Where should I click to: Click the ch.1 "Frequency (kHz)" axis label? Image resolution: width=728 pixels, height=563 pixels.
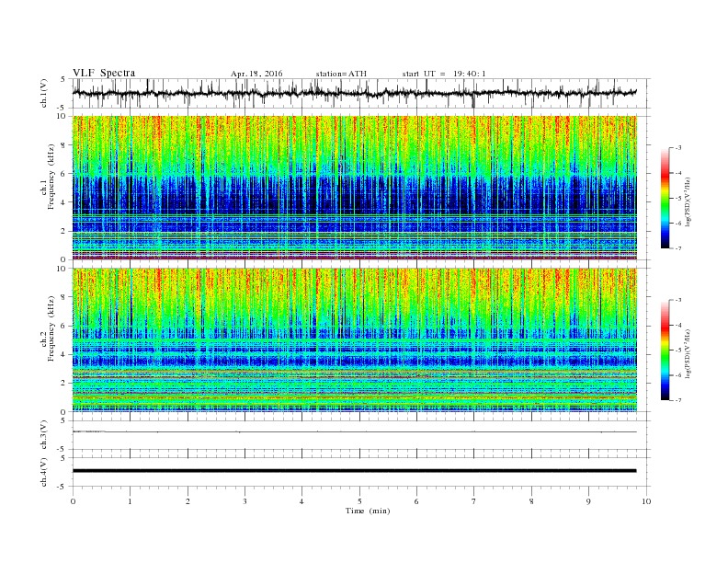coord(51,177)
